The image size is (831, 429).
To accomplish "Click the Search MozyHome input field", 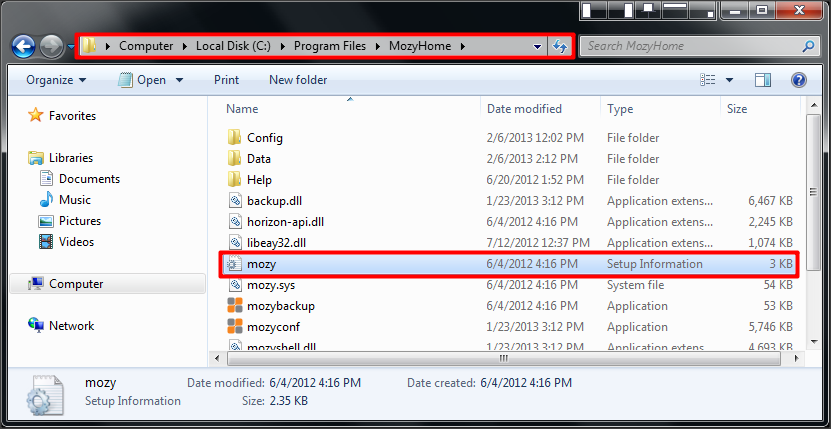I will [690, 46].
